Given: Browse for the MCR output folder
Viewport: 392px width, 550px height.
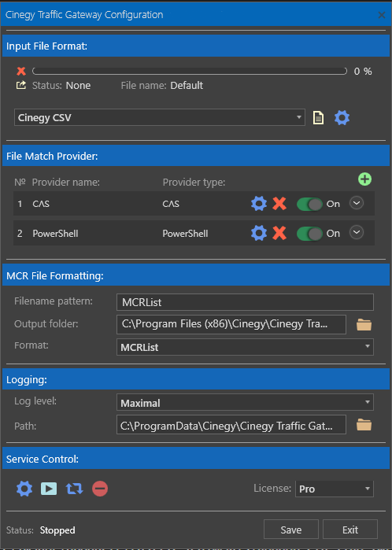Looking at the screenshot, I should (x=364, y=325).
